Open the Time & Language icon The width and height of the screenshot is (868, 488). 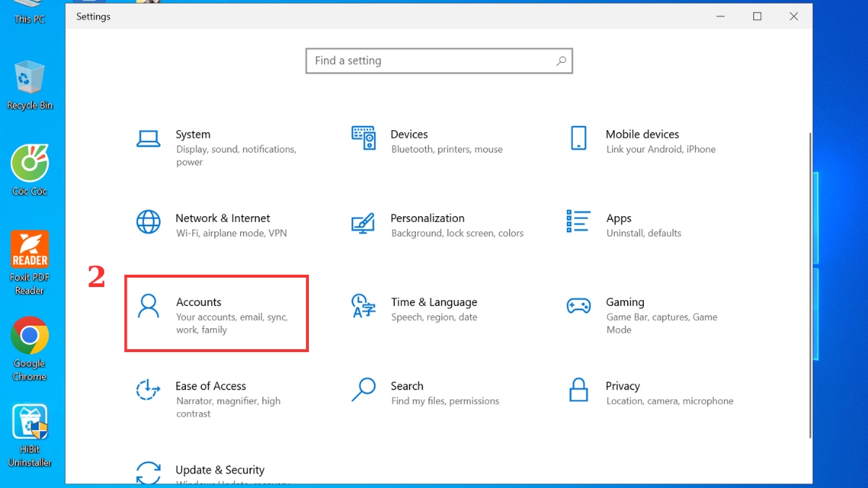pos(363,306)
